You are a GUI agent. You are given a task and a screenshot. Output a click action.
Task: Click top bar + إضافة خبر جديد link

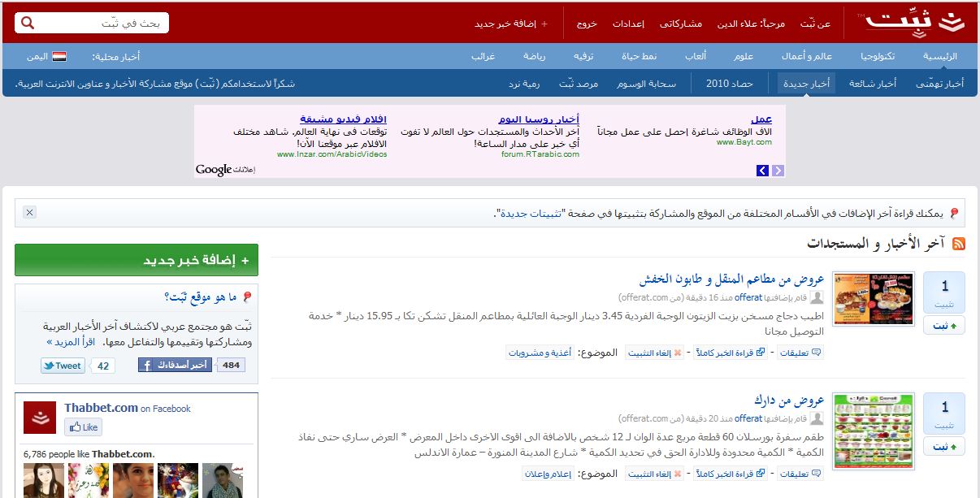click(x=511, y=24)
